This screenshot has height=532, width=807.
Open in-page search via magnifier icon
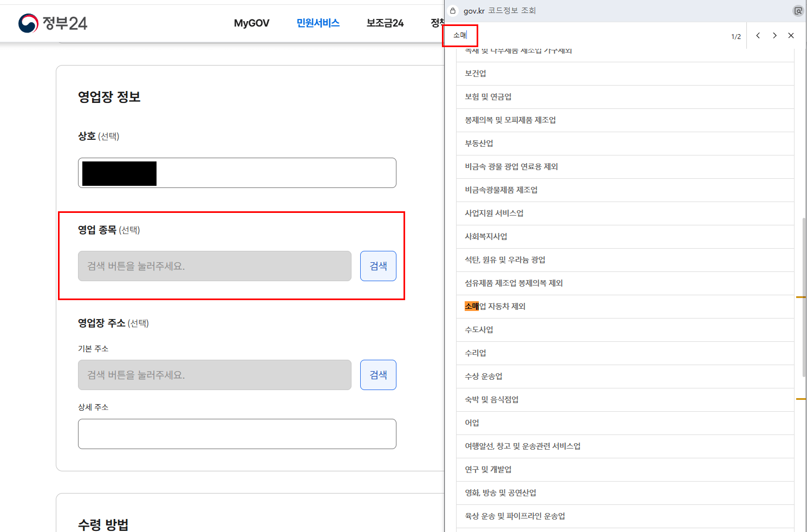click(x=797, y=10)
